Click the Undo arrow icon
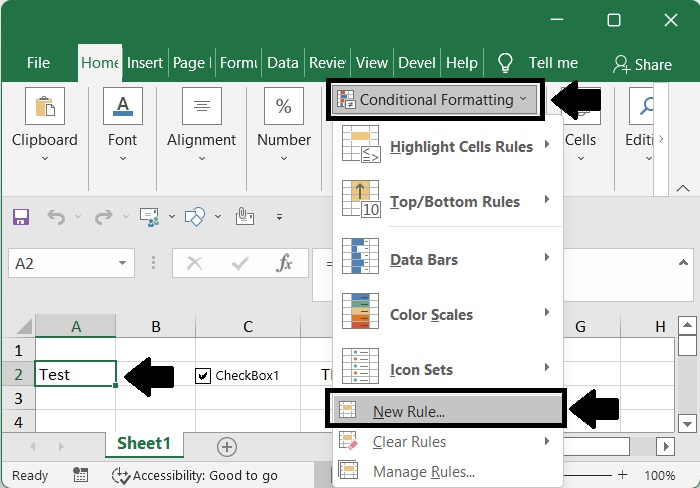 [56, 216]
